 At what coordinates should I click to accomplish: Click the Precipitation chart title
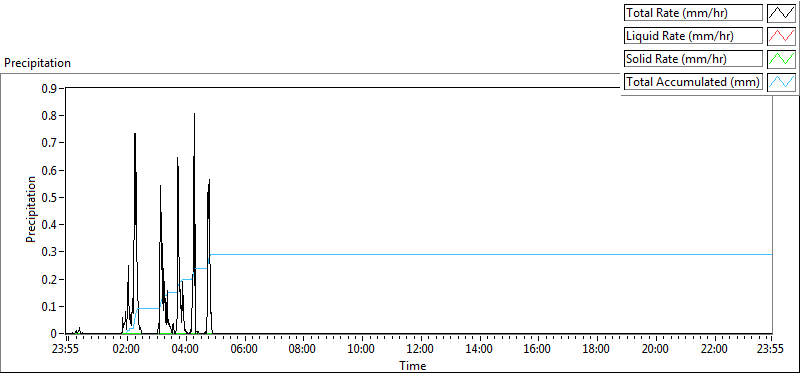tap(37, 63)
